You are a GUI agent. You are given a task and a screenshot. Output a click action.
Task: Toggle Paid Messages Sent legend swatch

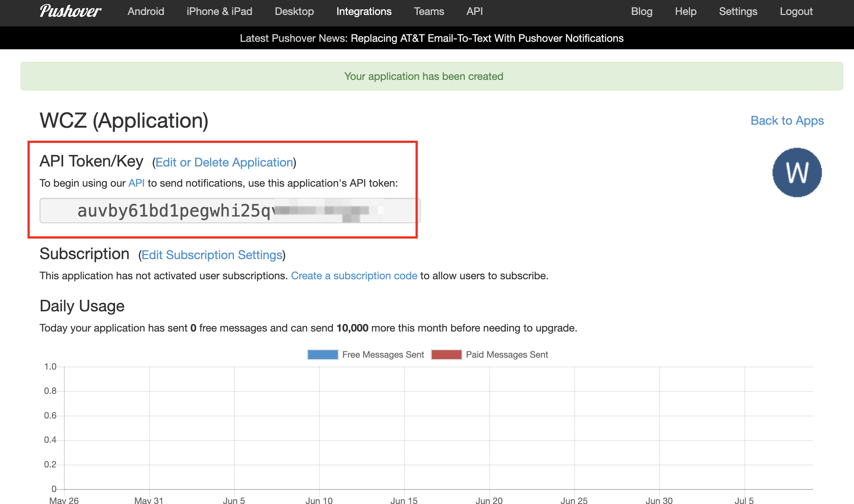tap(446, 354)
